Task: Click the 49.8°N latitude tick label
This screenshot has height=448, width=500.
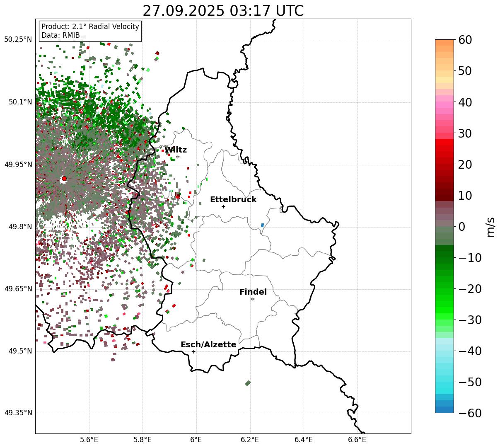Action: pyautogui.click(x=20, y=227)
